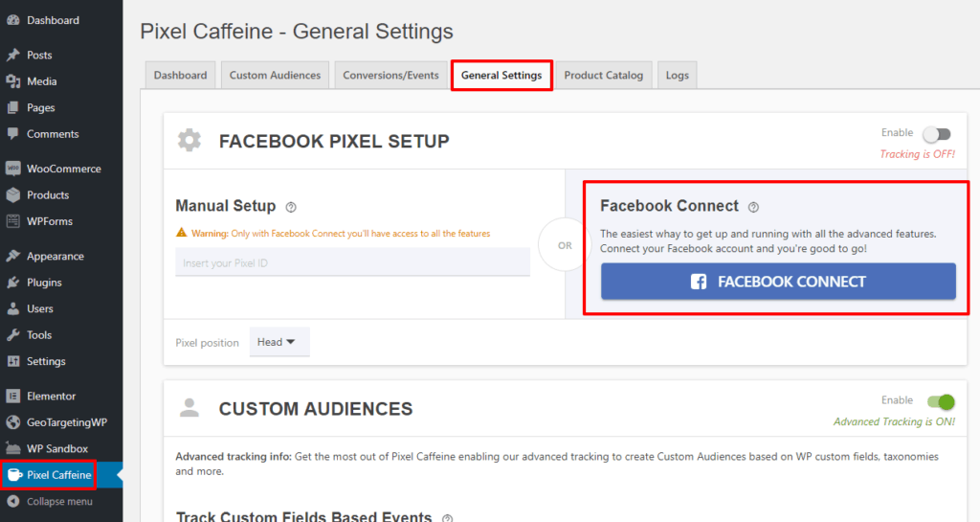
Task: Click the GeoTargetingWP globe icon
Action: pos(13,422)
